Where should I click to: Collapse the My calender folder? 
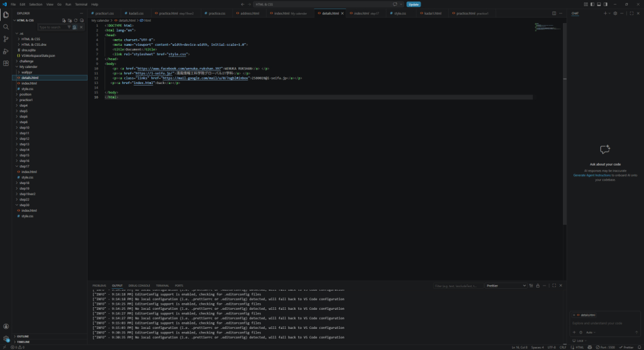pos(28,66)
